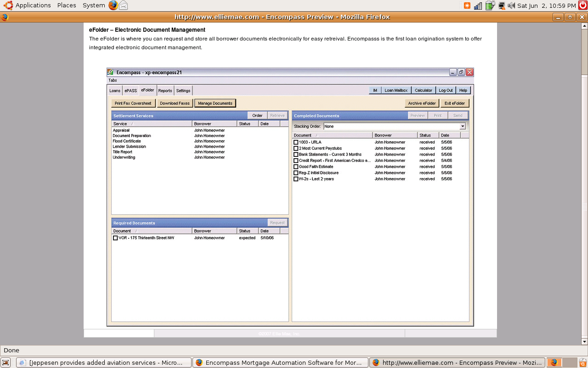Click the orange update notifier icon

pos(467,6)
